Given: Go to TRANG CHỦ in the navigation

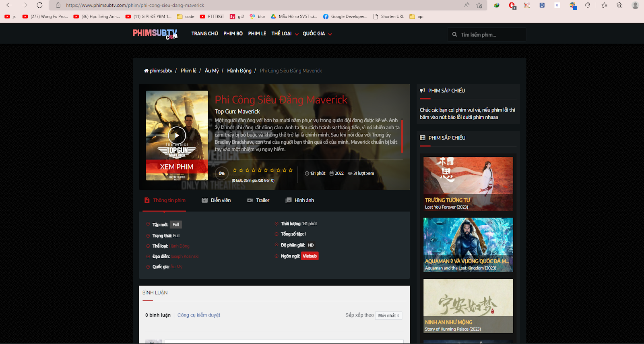Looking at the screenshot, I should click(204, 34).
